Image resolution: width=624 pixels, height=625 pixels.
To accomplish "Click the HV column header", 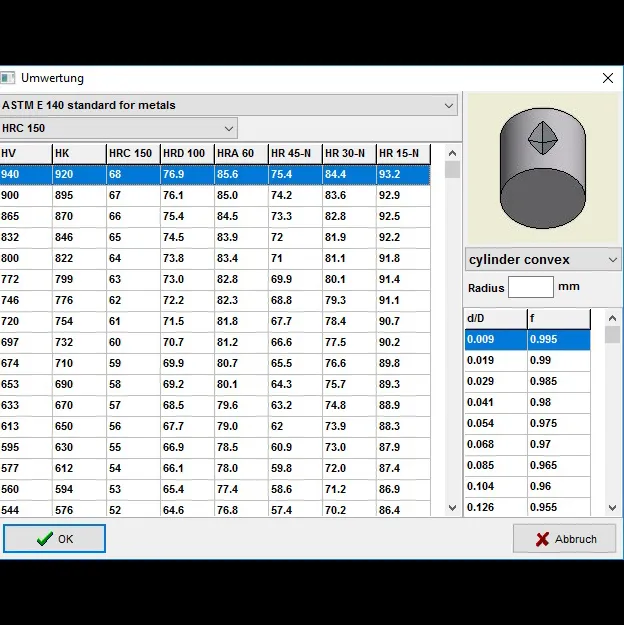I will pyautogui.click(x=25, y=153).
